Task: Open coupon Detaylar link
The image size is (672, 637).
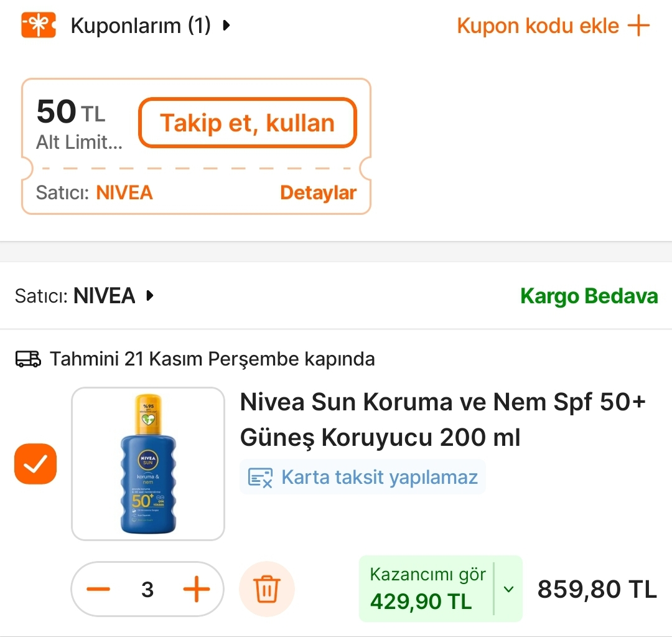Action: pos(318,192)
